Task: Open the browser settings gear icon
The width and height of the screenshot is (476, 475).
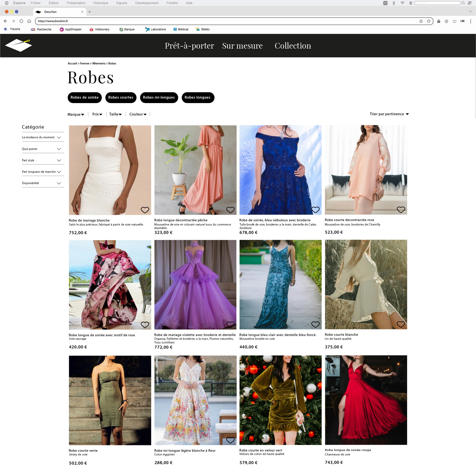Action: [446, 21]
